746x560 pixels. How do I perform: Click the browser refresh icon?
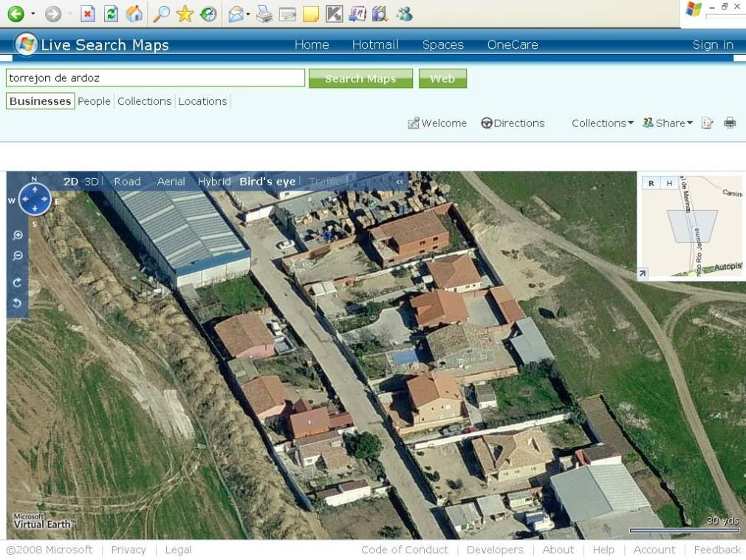[111, 13]
